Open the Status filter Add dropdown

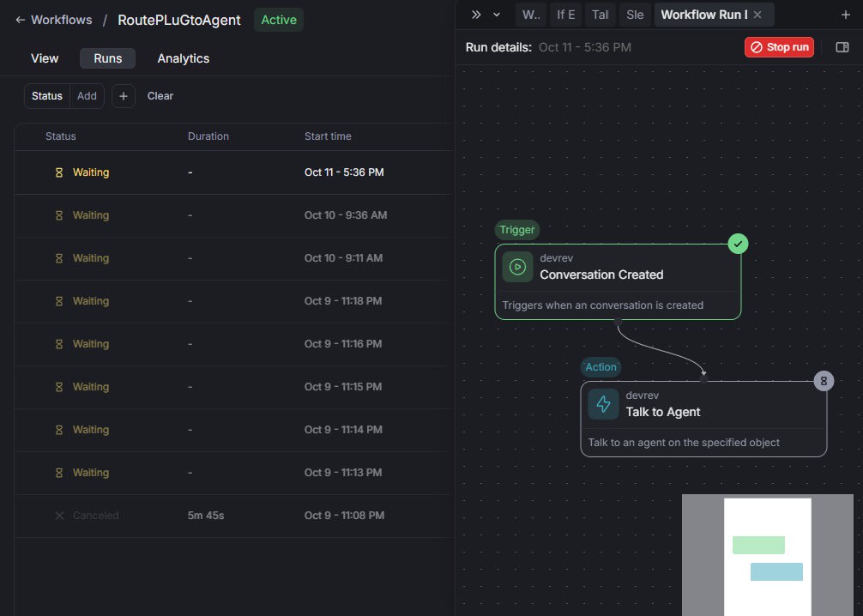87,96
